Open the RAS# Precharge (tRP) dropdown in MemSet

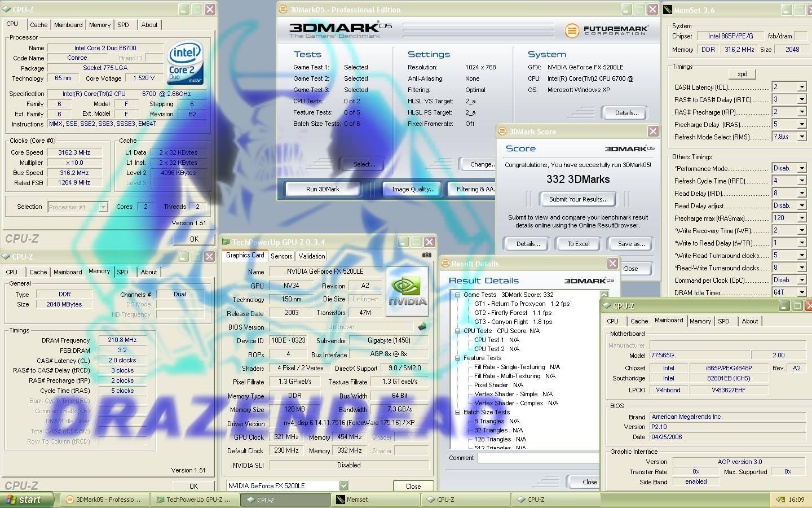tap(801, 112)
